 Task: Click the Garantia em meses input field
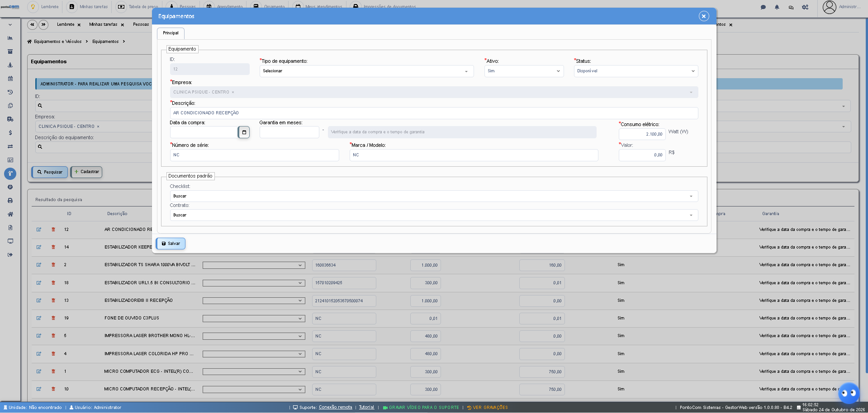pyautogui.click(x=289, y=132)
